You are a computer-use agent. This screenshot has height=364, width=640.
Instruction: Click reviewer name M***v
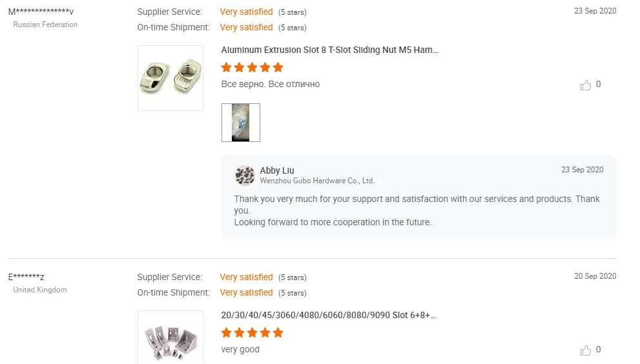pos(41,12)
